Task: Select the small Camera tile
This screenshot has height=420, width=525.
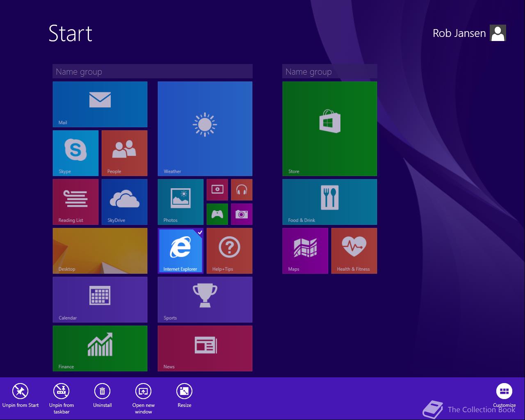Action: click(x=242, y=214)
